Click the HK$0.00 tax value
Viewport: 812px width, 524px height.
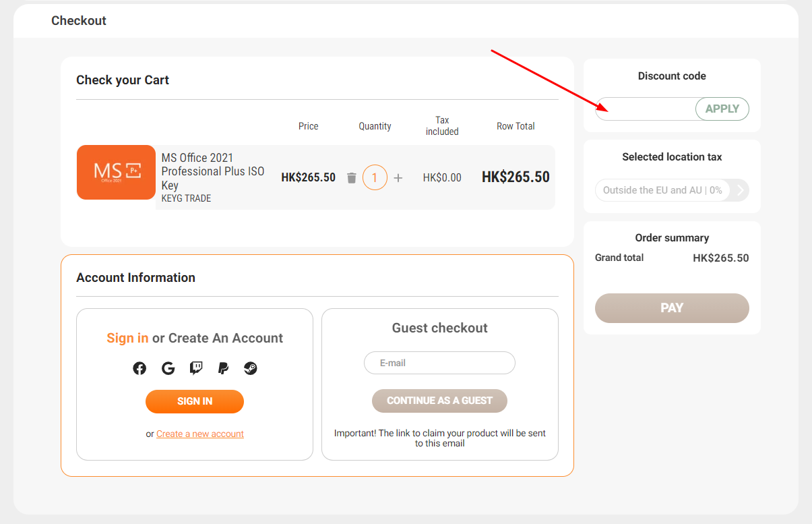tap(442, 178)
